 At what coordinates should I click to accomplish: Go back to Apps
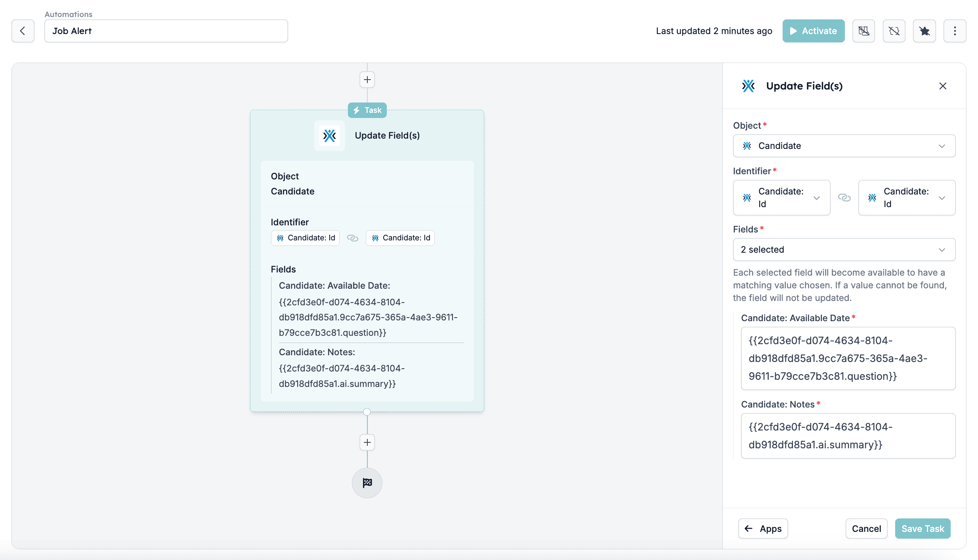click(763, 529)
